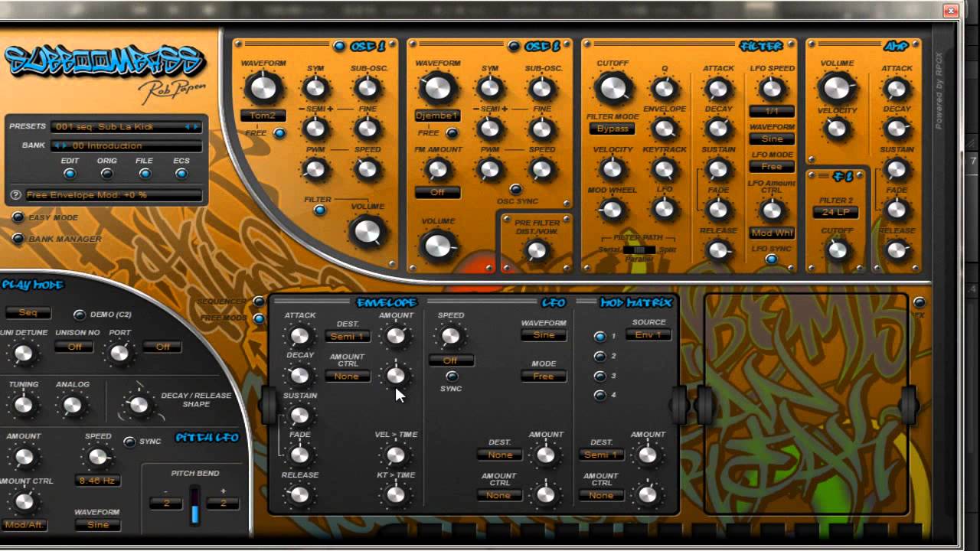Viewport: 980px width, 551px height.
Task: Toggle the FX LED
Action: (x=919, y=302)
